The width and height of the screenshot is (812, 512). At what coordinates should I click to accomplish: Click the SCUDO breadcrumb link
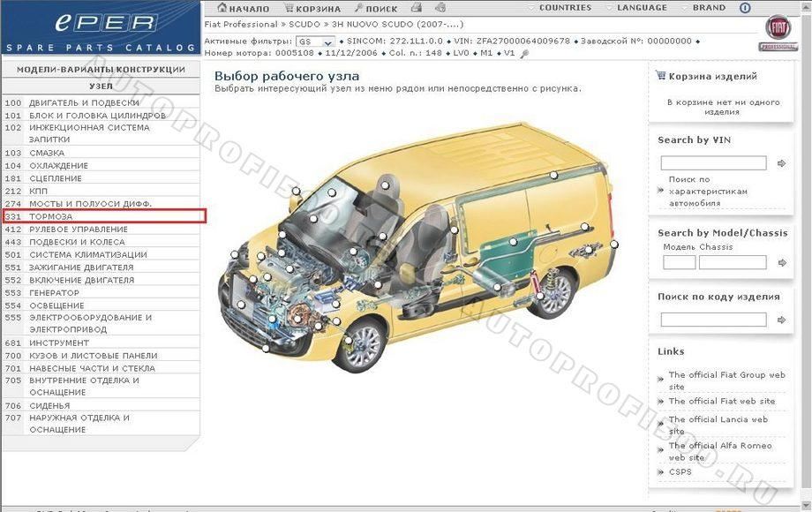(x=304, y=25)
